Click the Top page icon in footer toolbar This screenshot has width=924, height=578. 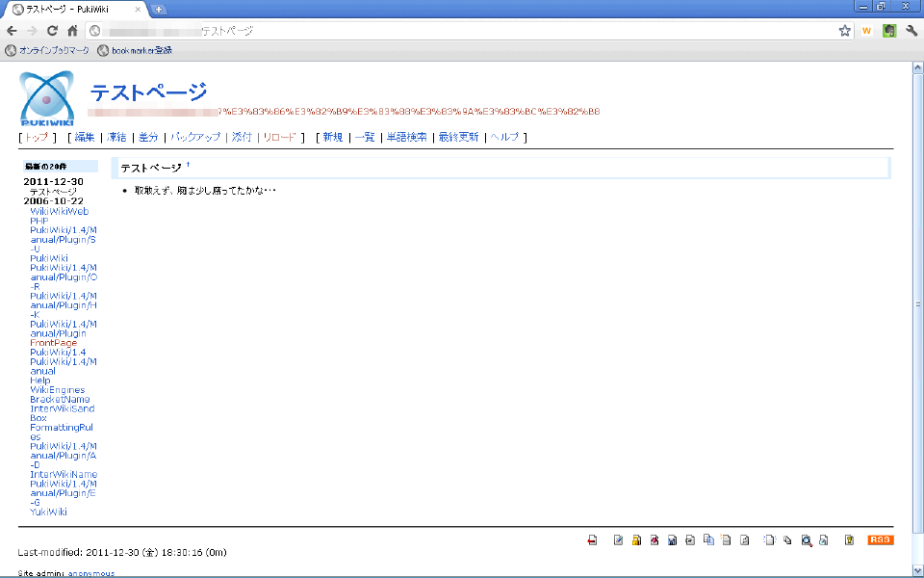592,539
